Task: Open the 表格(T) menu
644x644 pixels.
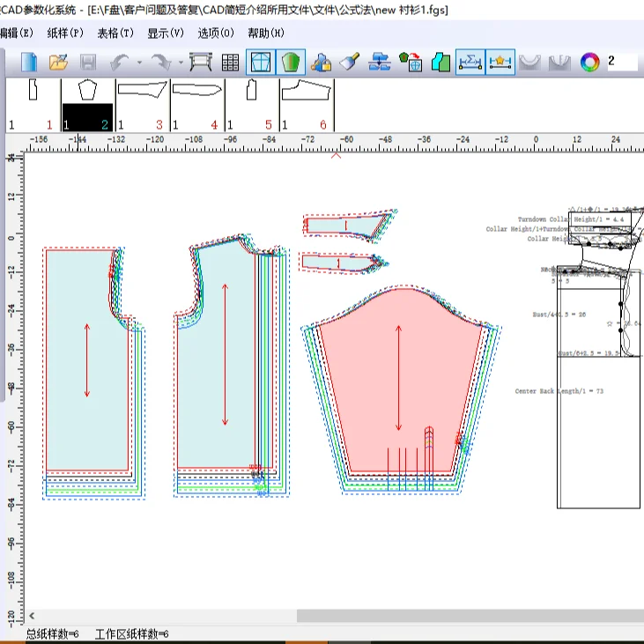Action: 115,33
